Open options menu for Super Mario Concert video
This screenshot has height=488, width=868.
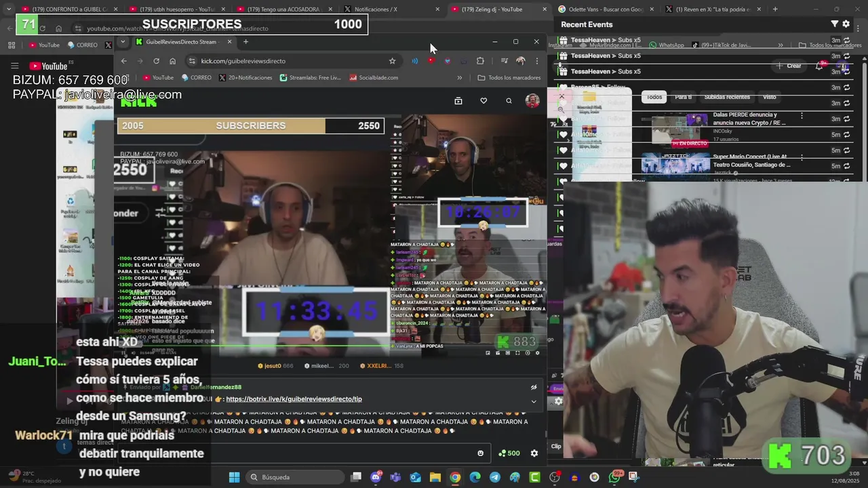click(x=802, y=157)
